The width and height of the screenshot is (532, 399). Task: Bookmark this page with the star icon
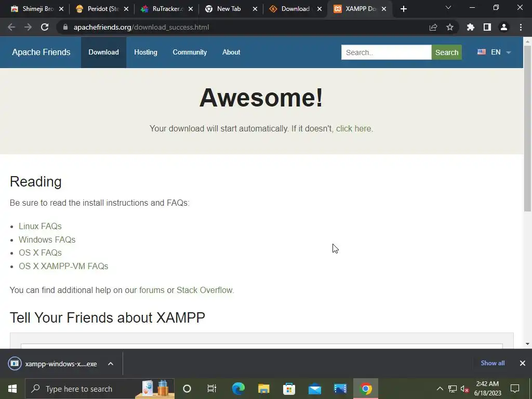click(450, 27)
